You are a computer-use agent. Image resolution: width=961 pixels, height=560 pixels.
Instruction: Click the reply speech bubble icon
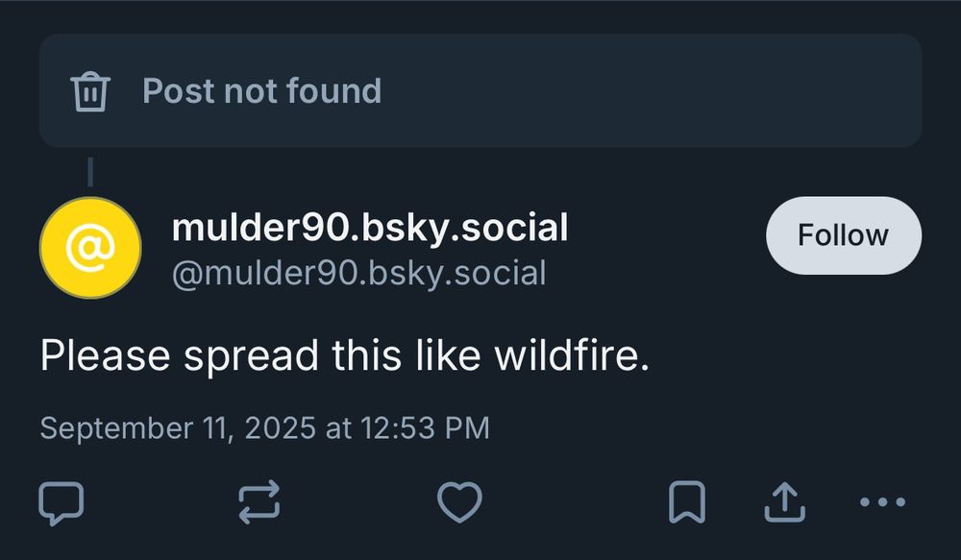pos(62,500)
